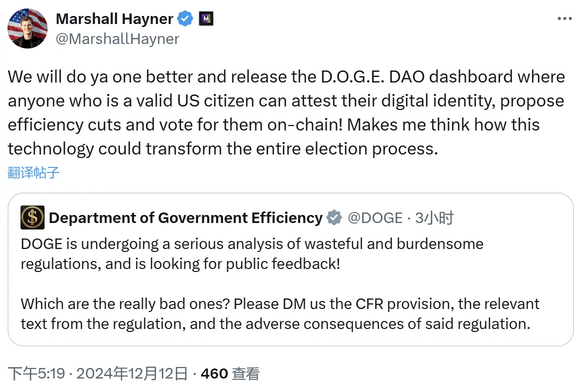
Task: Click the D.O.G.E. DAO dashboard post text
Action: tap(285, 112)
